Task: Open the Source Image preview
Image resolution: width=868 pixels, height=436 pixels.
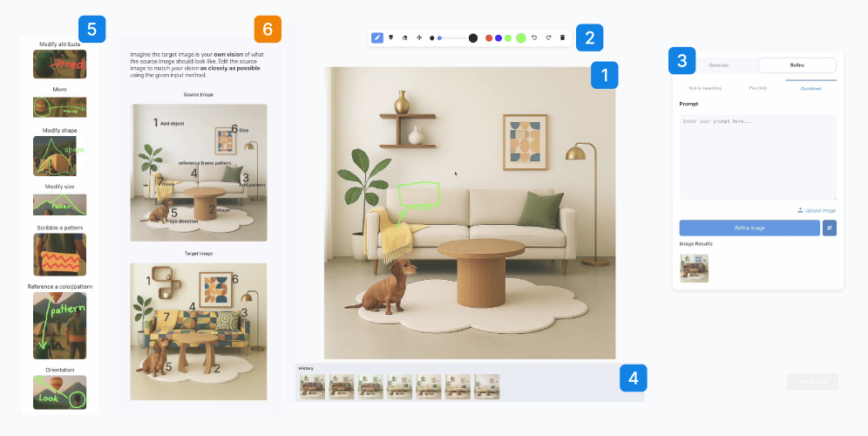Action: pos(199,173)
